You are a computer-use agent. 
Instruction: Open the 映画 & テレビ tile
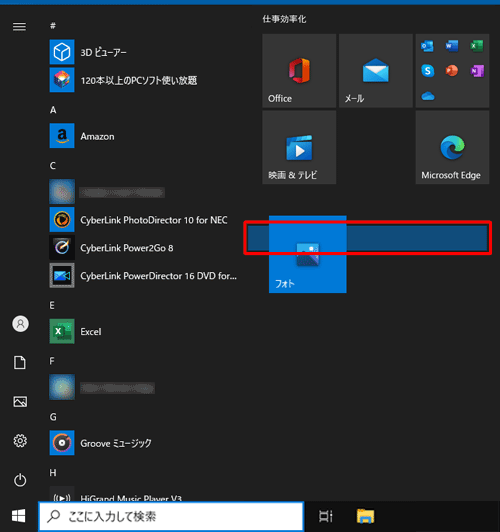[x=299, y=147]
